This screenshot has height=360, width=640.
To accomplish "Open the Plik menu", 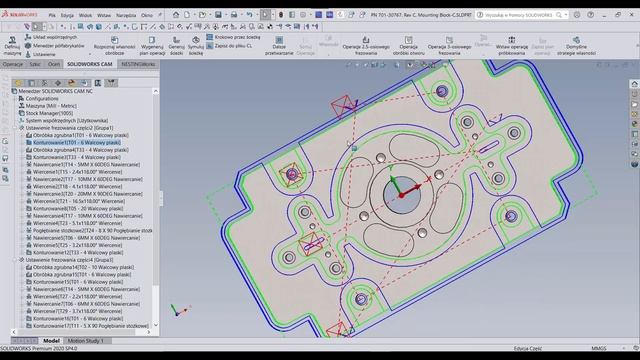I will point(52,15).
